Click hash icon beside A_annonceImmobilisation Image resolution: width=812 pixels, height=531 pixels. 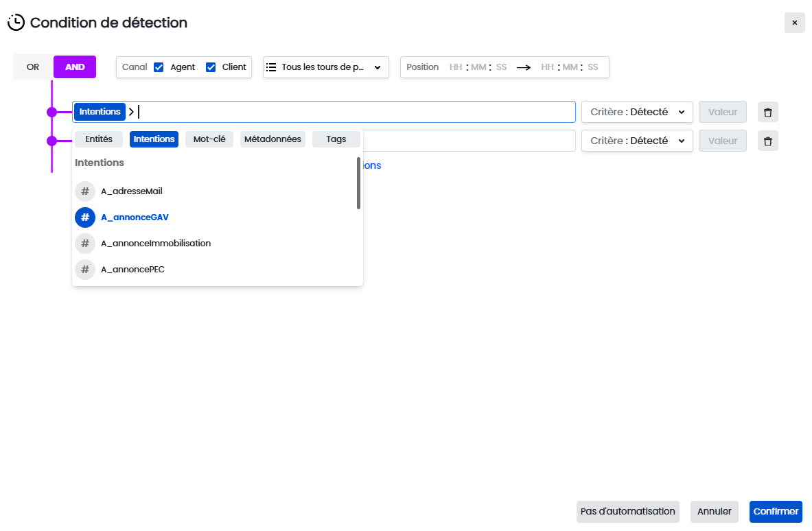(x=85, y=244)
